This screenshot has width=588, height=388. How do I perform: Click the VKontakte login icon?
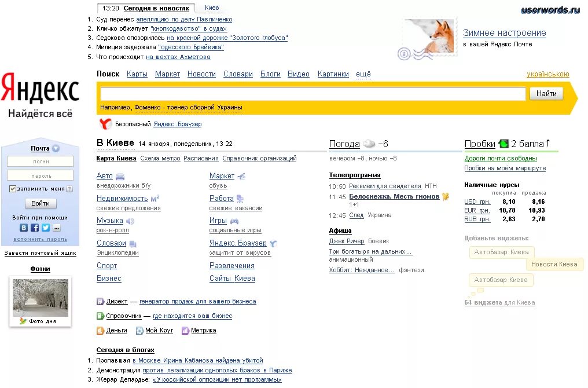24,228
